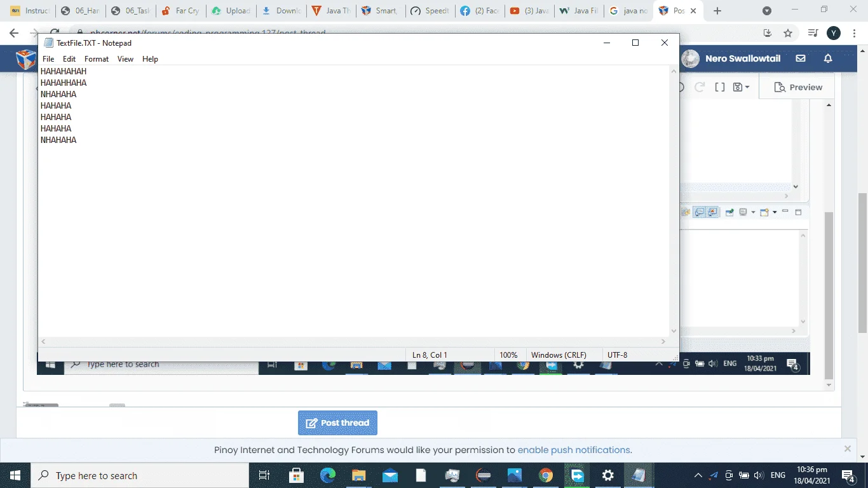Click the taskbar search box
The image size is (868, 488).
tap(140, 475)
